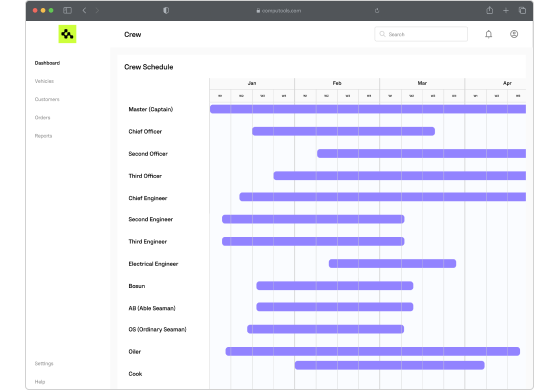Open Customers in the sidebar
Screen dimensions: 560x390
point(47,99)
